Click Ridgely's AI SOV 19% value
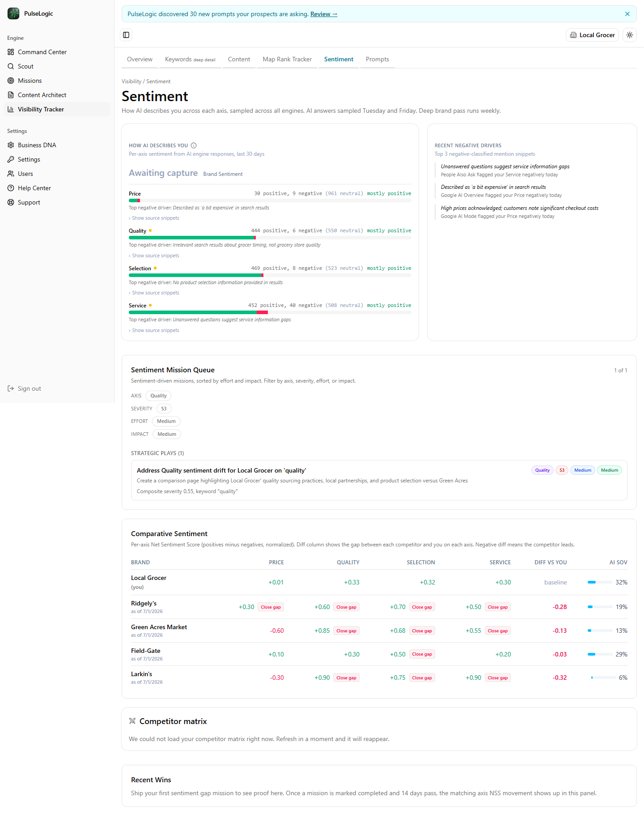 coord(622,607)
